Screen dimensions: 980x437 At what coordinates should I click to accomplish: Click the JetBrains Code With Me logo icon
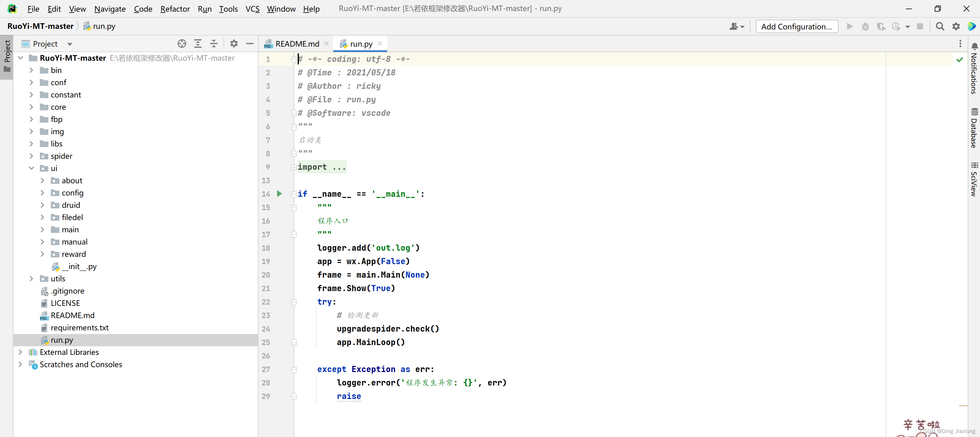972,26
